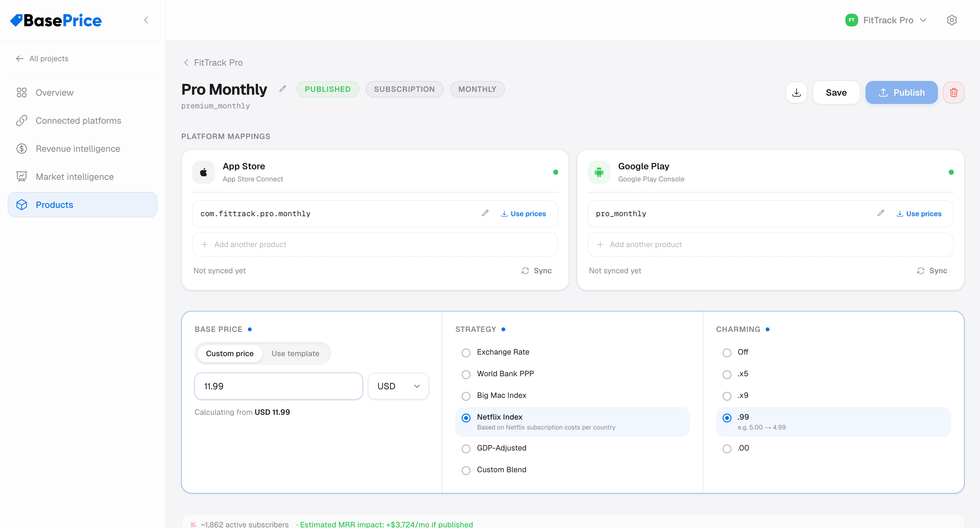Click Market intelligence chart icon
This screenshot has width=980, height=528.
click(x=22, y=176)
